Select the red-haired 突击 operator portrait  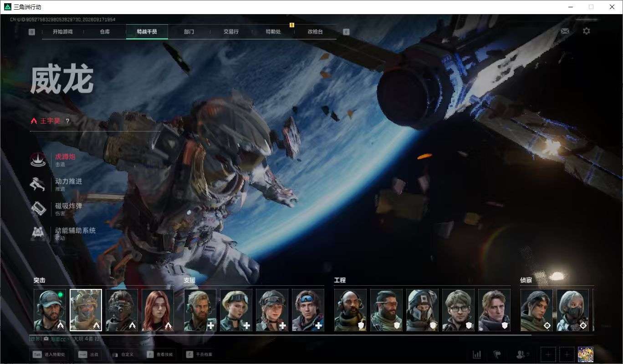point(158,310)
